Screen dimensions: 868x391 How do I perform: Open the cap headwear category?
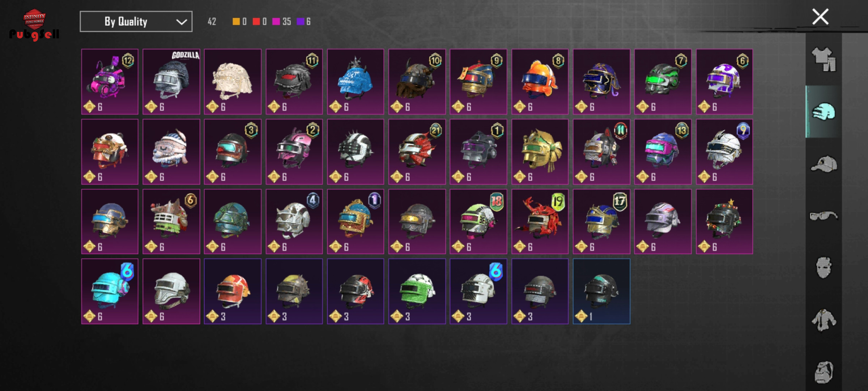[x=824, y=164]
